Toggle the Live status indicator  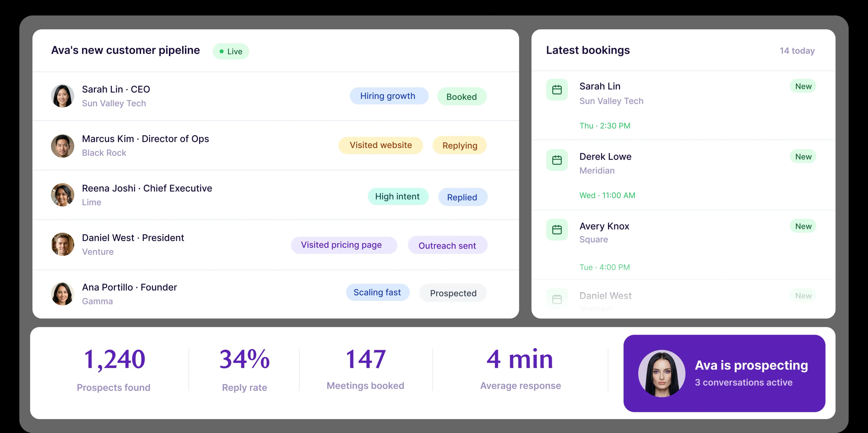tap(231, 51)
